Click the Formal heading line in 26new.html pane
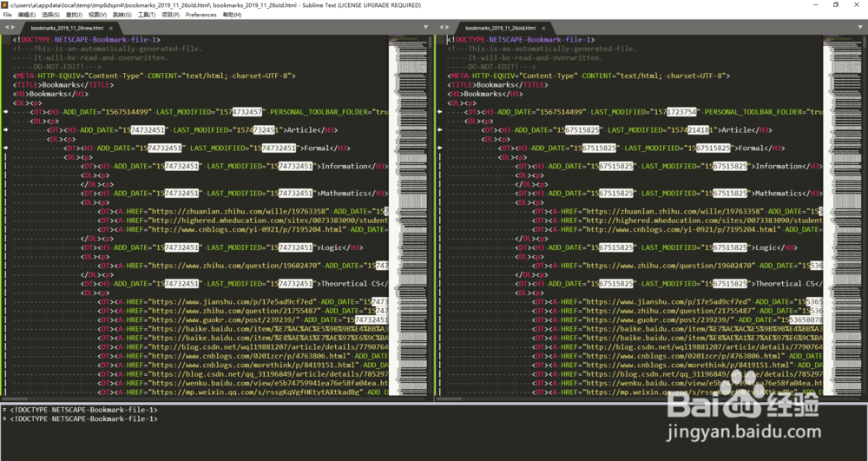This screenshot has height=461, width=868. tap(207, 148)
